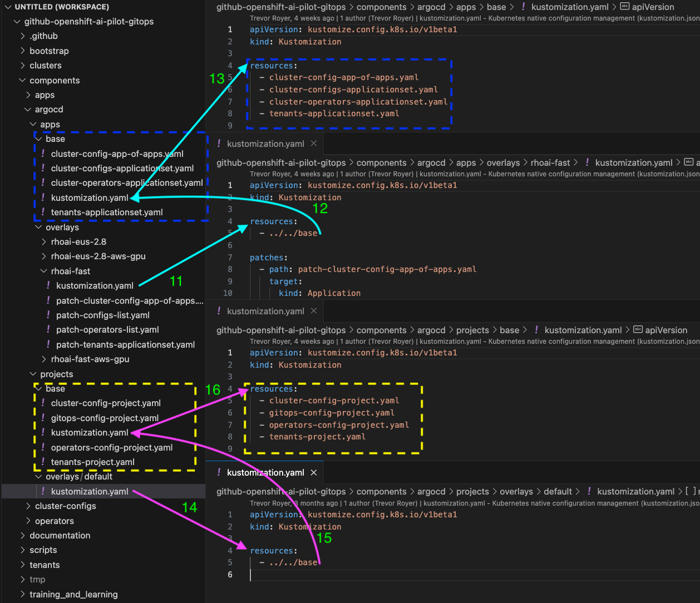
Task: Collapse the UNTITLED (WORKSPACE) section chevron
Action: (x=8, y=7)
